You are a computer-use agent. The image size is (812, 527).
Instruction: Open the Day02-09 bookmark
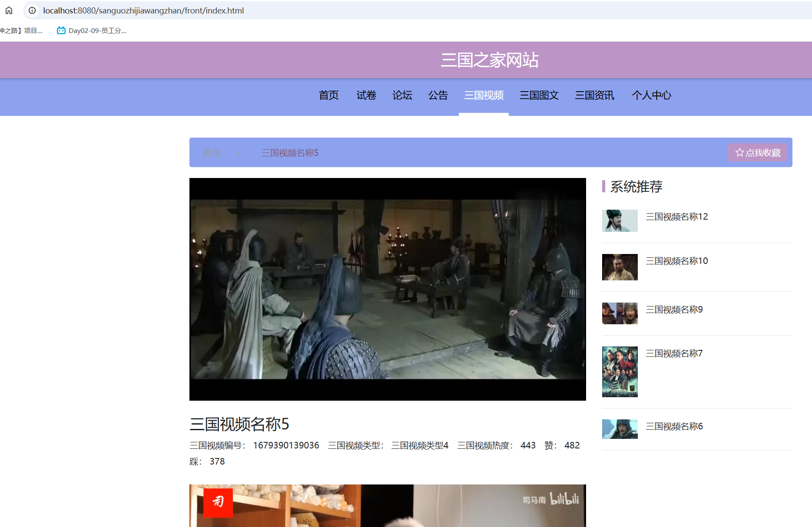pos(92,30)
